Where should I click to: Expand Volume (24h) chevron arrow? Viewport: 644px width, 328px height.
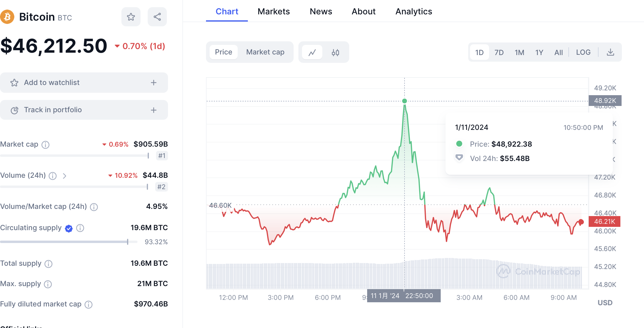click(x=65, y=176)
